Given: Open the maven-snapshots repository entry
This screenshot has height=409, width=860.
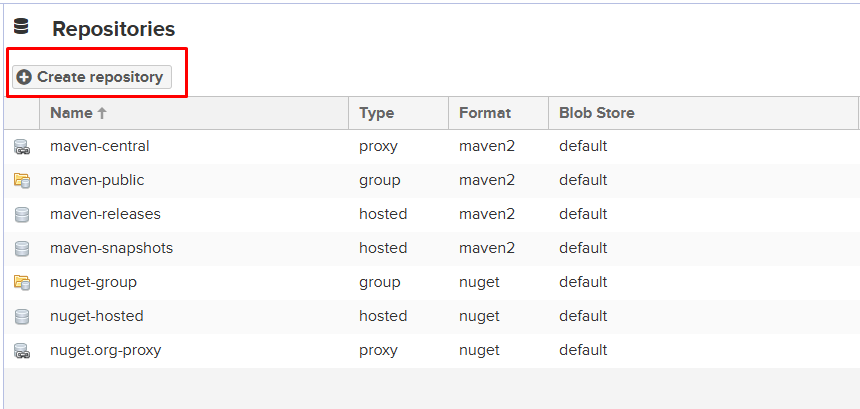Looking at the screenshot, I should (111, 249).
